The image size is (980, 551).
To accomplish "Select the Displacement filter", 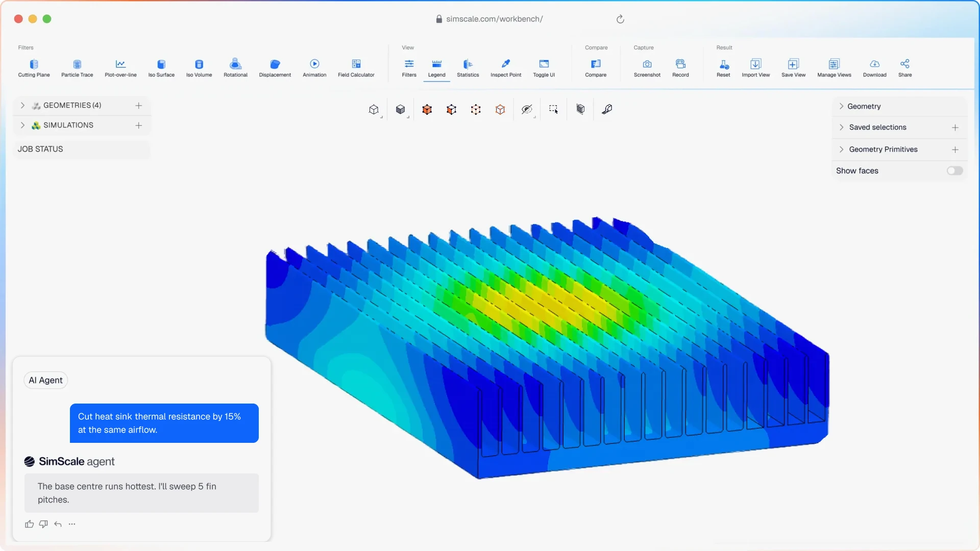I will pos(275,68).
